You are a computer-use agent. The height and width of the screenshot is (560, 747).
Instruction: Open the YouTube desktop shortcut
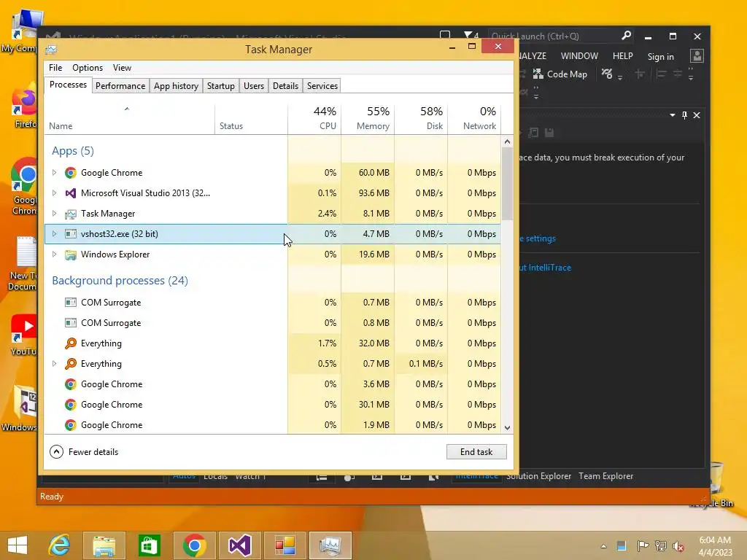click(x=23, y=335)
